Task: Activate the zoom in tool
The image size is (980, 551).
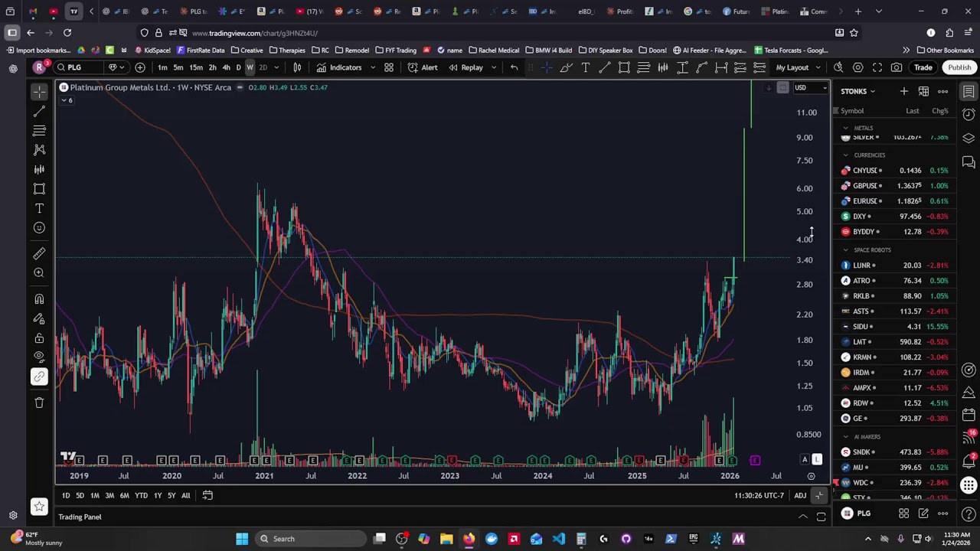Action: [x=39, y=272]
